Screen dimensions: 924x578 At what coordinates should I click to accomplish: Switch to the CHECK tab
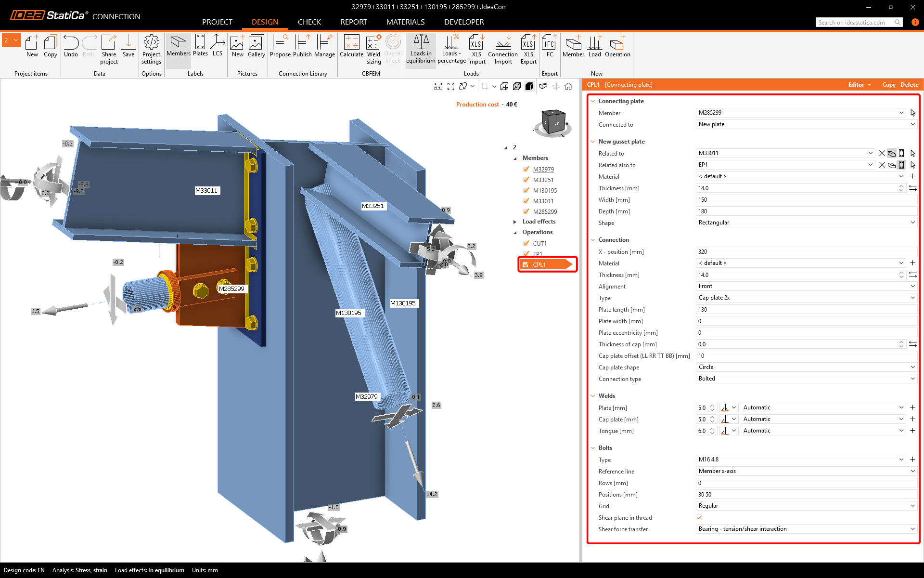pos(309,22)
